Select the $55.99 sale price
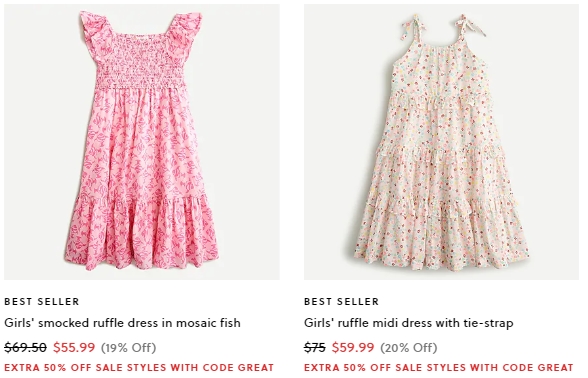Screen dimensions: 588x378 click(74, 347)
